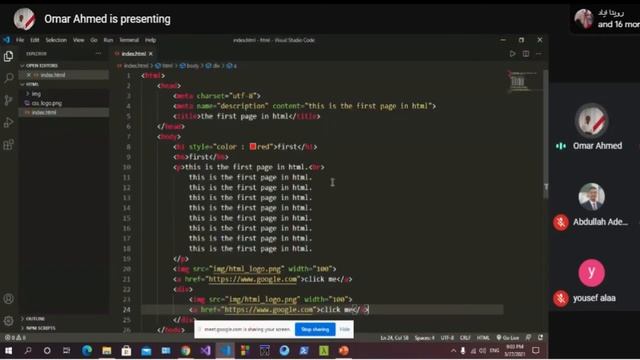Open the Run menu
Screen dimensions: 640x360
(108, 40)
